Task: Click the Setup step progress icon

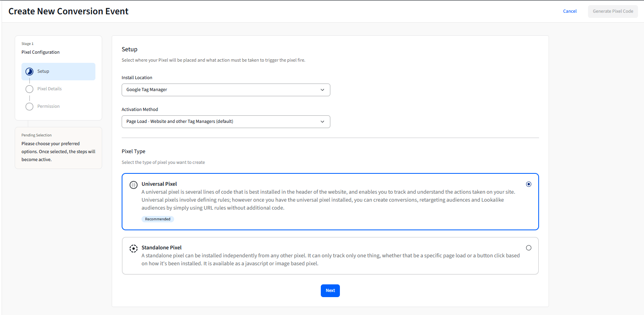Action: [x=29, y=72]
